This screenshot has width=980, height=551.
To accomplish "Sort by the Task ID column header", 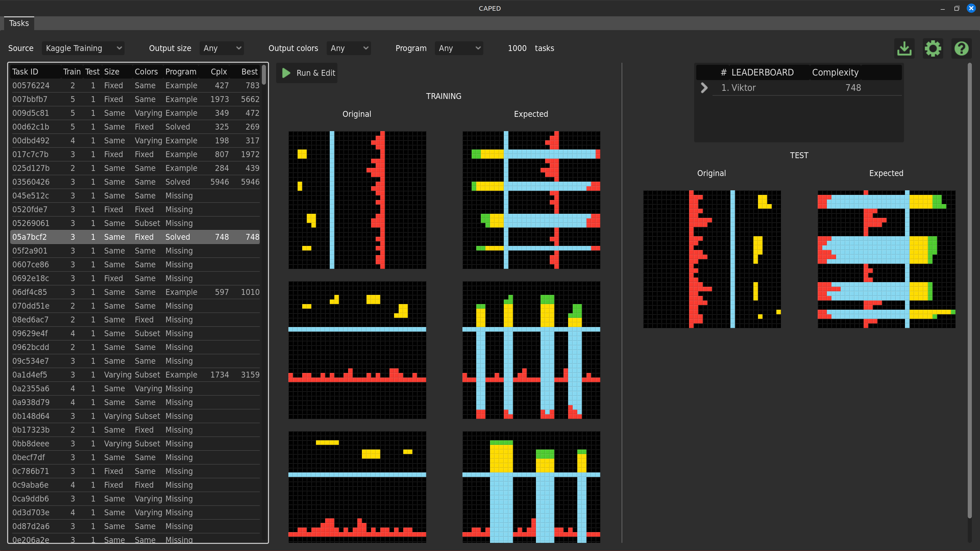I will (25, 71).
